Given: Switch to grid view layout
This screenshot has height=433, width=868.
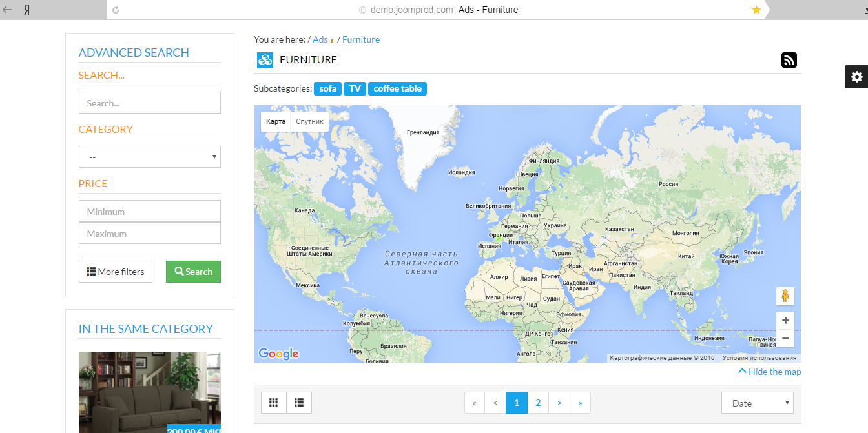Looking at the screenshot, I should coord(274,403).
